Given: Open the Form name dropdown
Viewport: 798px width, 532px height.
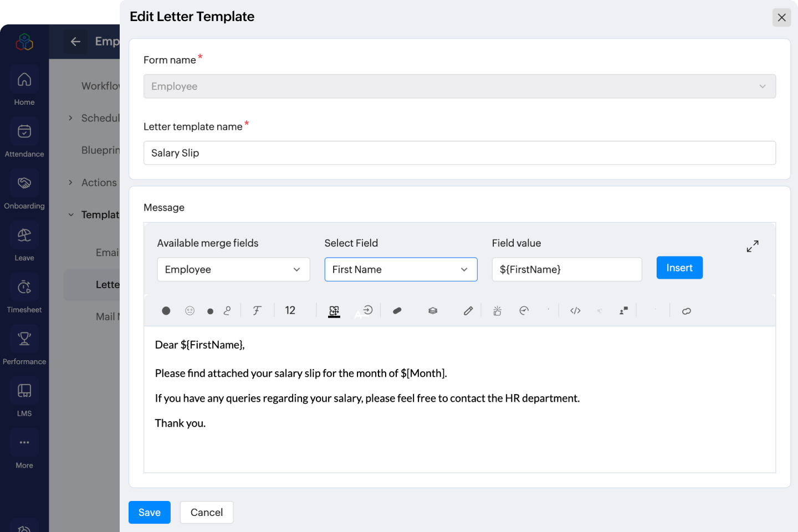Looking at the screenshot, I should [x=459, y=86].
